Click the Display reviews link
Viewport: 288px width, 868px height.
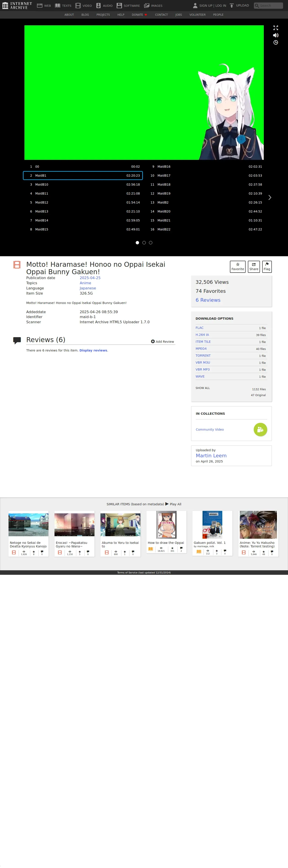click(93, 350)
